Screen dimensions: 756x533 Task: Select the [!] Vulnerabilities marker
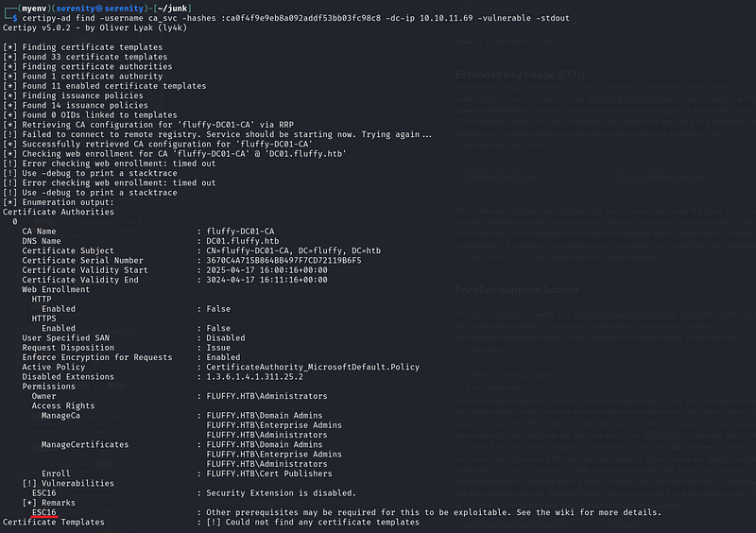[29, 483]
